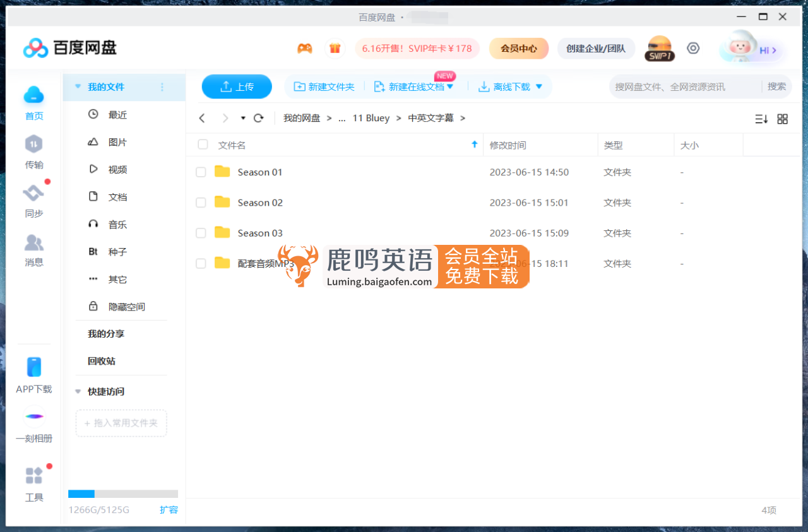Select 图片 in the sidebar

117,142
